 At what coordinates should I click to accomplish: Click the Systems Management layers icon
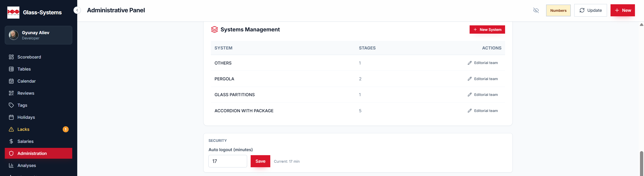tap(214, 29)
